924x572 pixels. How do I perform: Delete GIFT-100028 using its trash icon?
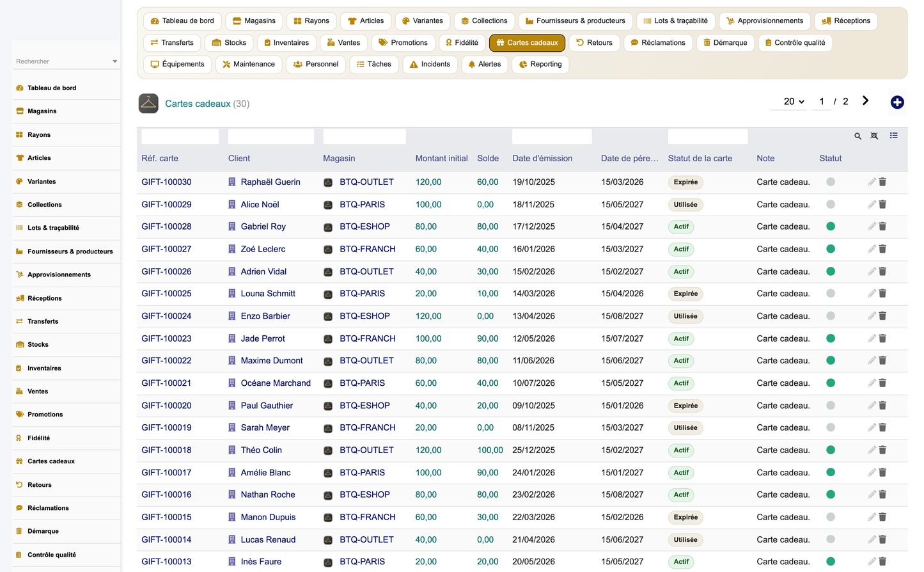point(882,226)
